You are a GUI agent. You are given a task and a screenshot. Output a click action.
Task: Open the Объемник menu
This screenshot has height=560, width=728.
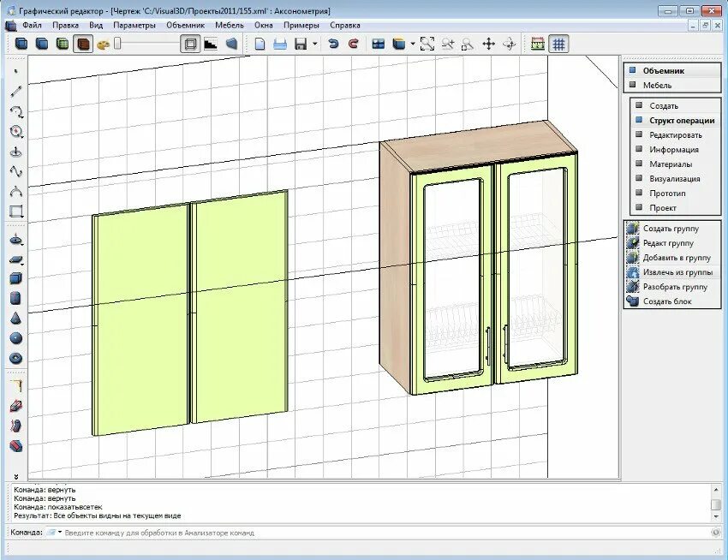(185, 25)
